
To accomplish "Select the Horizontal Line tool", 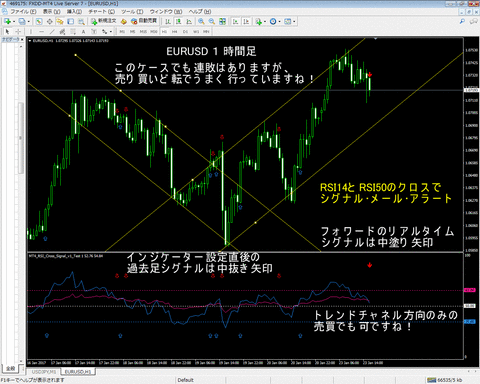I will pos(41,32).
